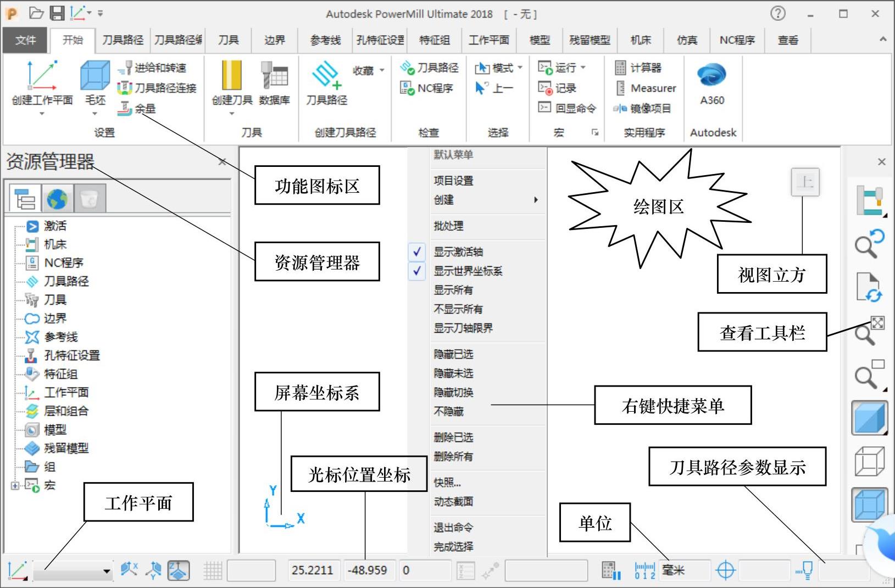The width and height of the screenshot is (895, 588).
Task: Open the A360 cloud icon
Action: point(712,75)
